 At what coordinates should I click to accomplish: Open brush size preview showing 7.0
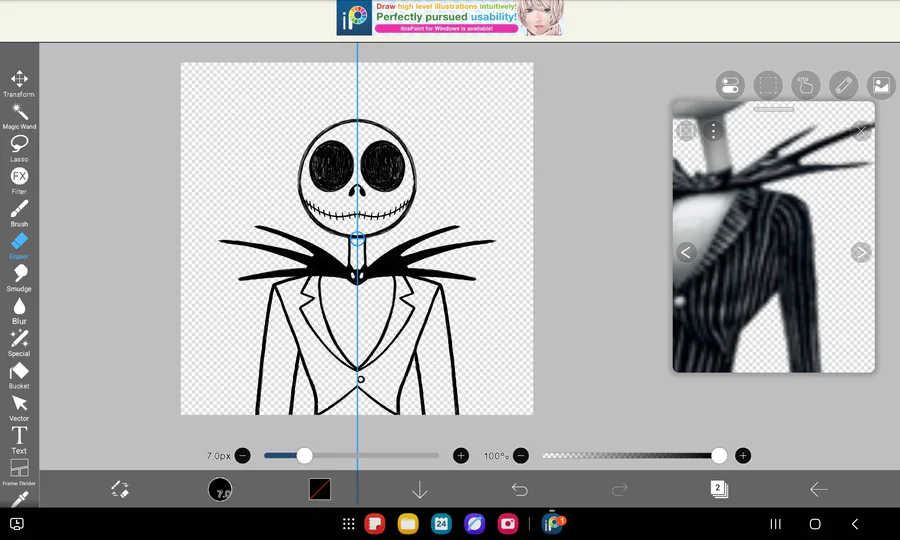tap(220, 489)
